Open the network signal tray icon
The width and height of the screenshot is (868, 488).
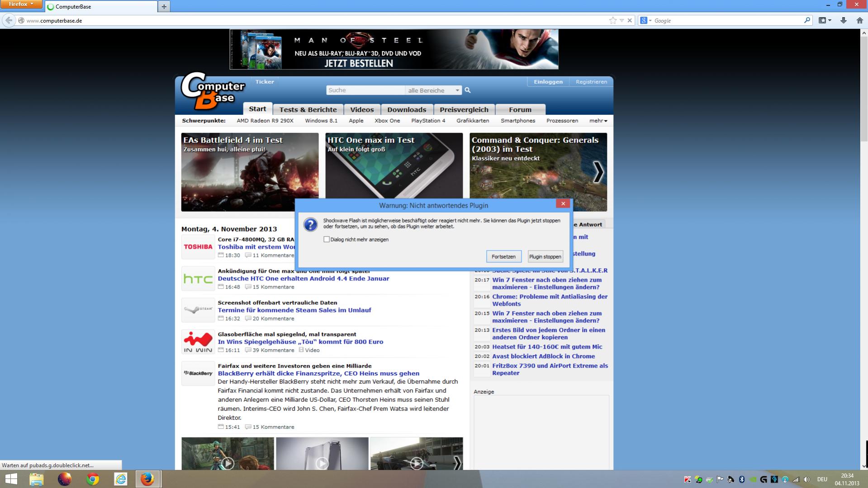(x=796, y=479)
